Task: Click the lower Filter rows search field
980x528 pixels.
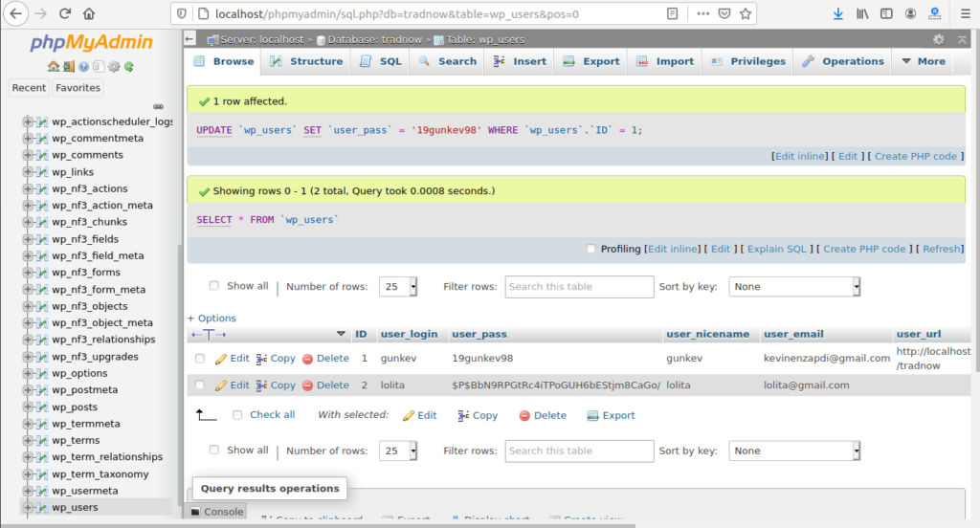Action: tap(579, 451)
